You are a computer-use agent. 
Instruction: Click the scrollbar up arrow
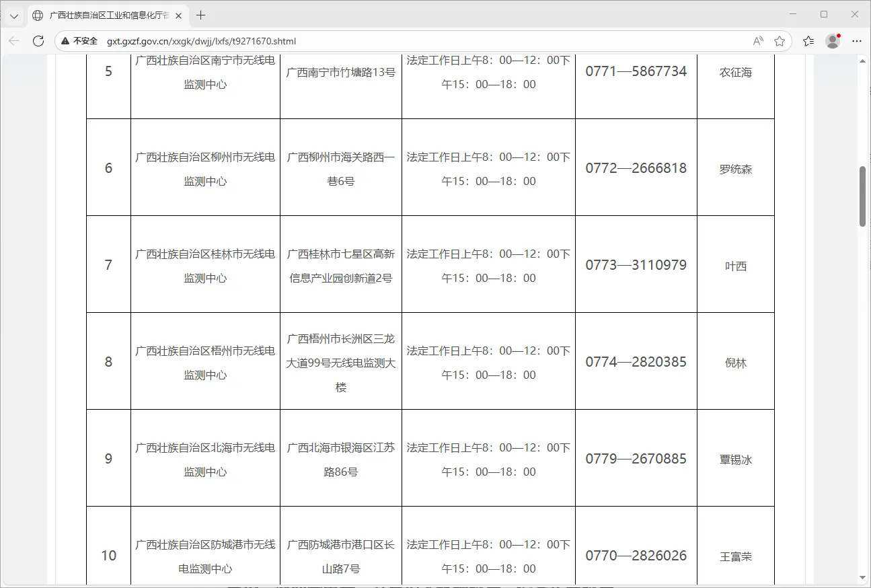(x=863, y=60)
